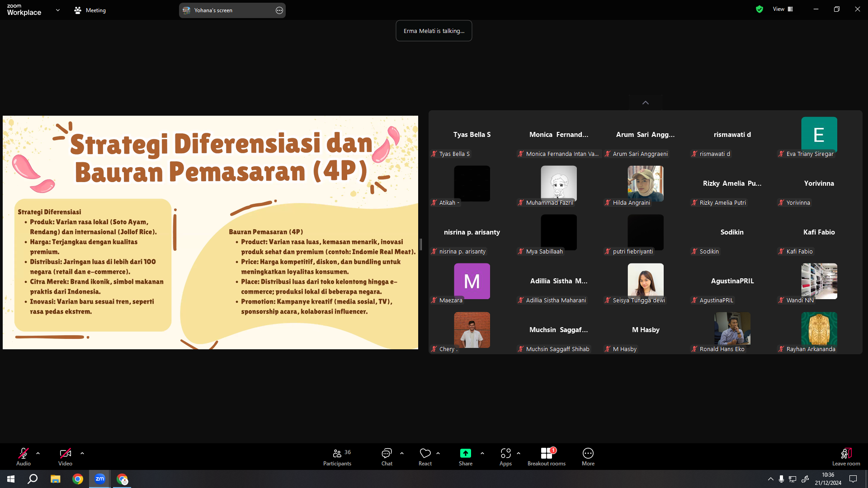Click the 'Erma Melati is talking' notification
868x488 pixels.
click(x=434, y=31)
